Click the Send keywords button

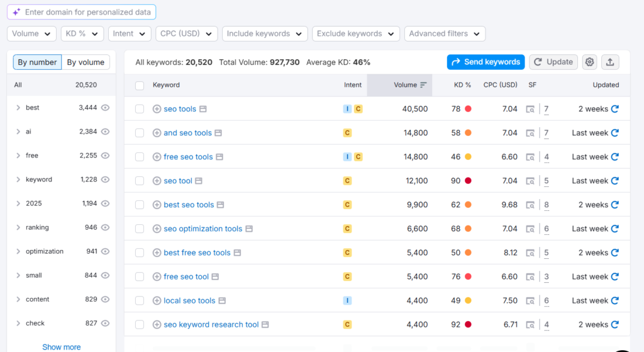(486, 62)
